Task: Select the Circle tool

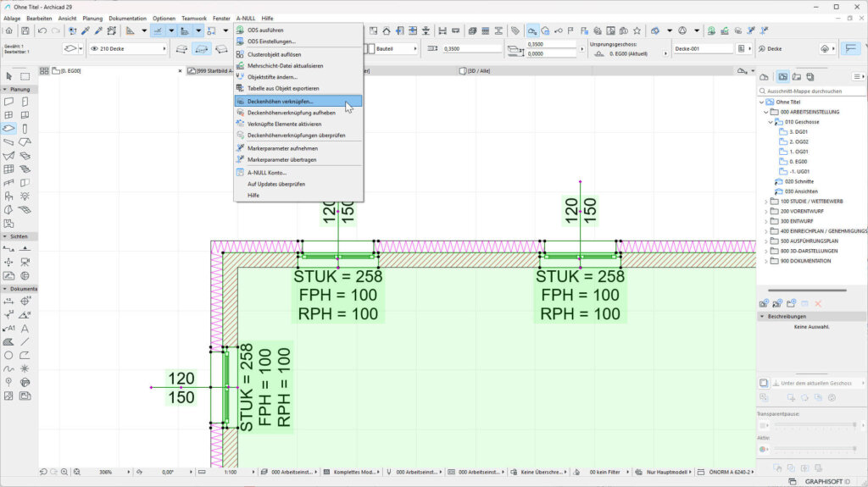Action: click(8, 355)
